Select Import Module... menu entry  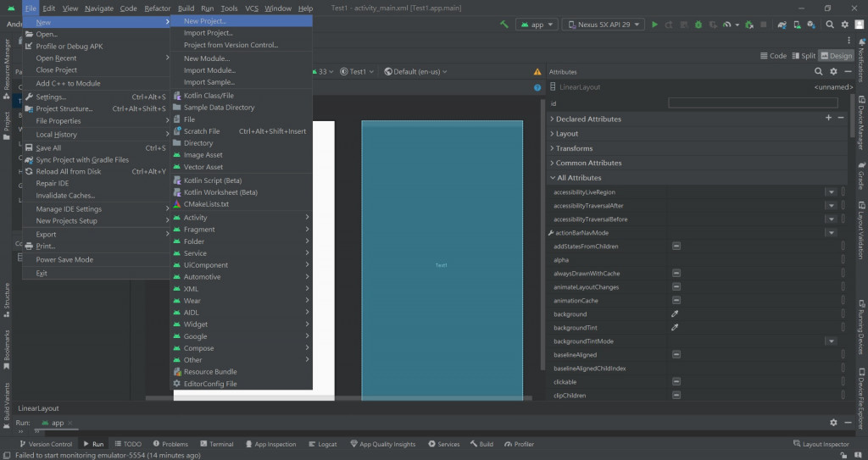point(242,70)
